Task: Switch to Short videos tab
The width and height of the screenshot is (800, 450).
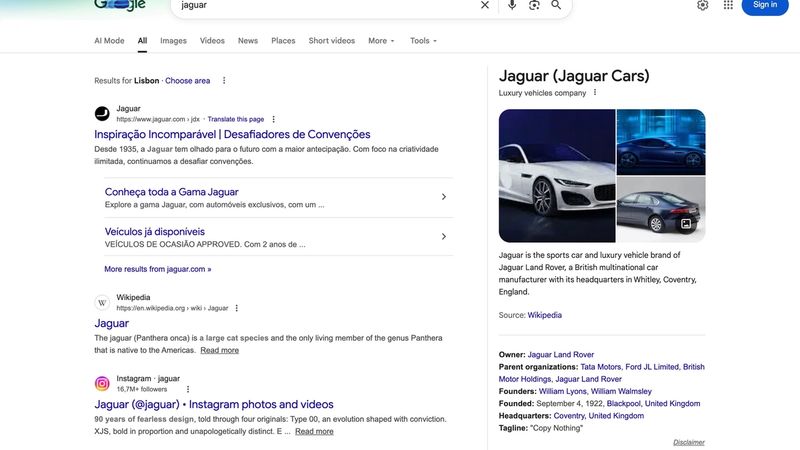Action: coord(332,41)
